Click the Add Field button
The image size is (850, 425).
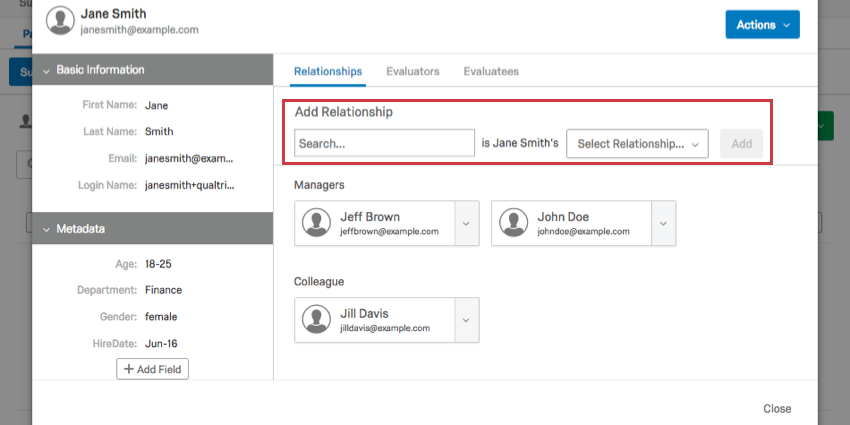tap(152, 369)
